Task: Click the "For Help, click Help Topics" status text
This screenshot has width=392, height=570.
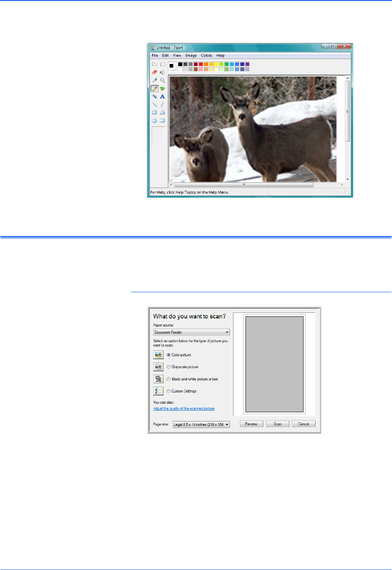Action: [189, 192]
